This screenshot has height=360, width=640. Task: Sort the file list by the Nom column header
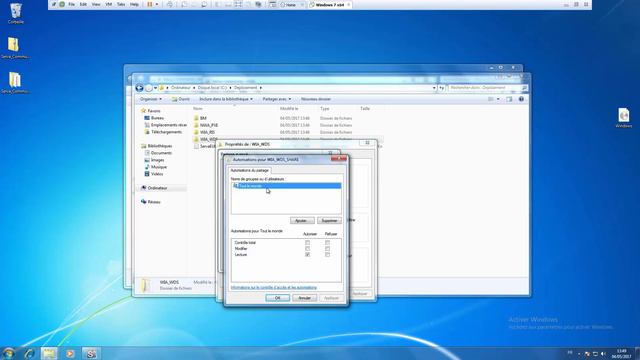(198, 109)
